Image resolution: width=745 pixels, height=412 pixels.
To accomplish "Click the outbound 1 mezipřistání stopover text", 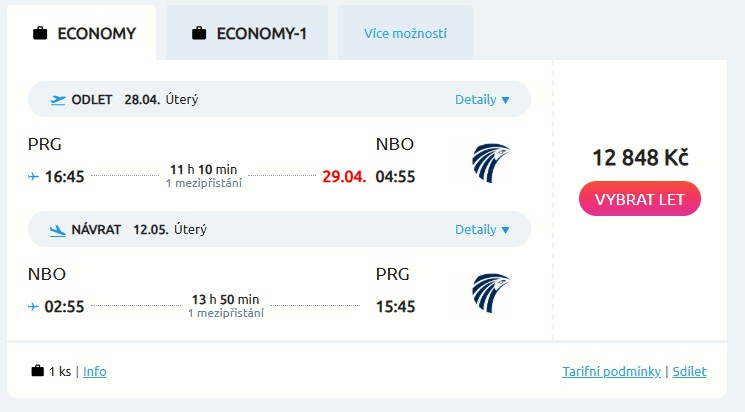I will pyautogui.click(x=204, y=183).
